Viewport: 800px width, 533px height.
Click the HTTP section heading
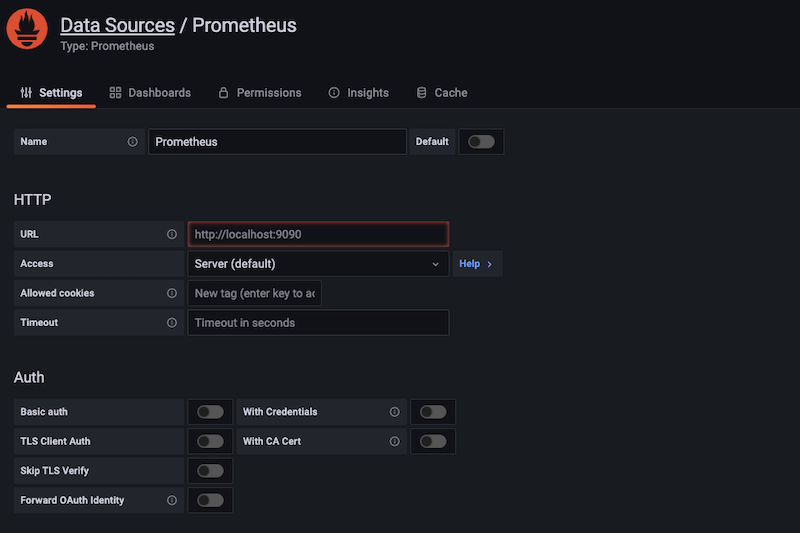click(x=33, y=199)
